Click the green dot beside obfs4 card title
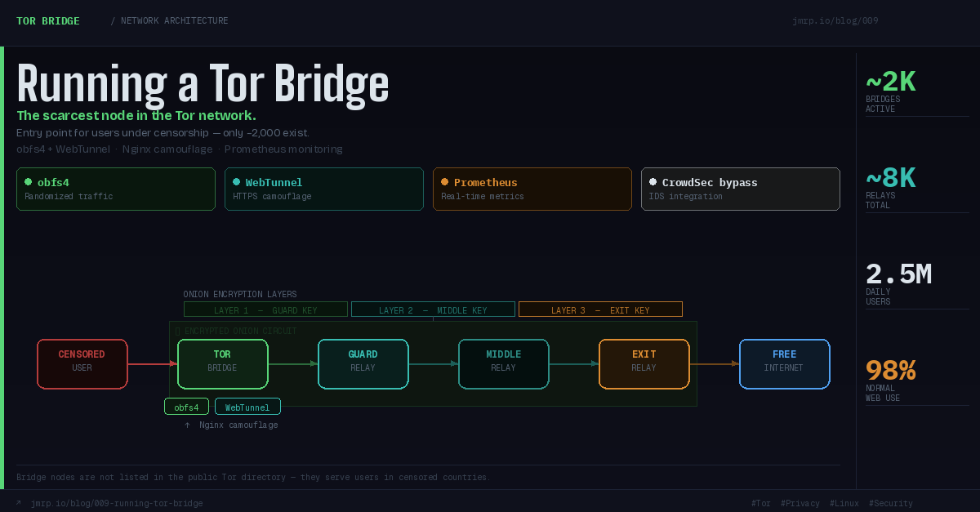Image resolution: width=980 pixels, height=512 pixels. point(29,182)
